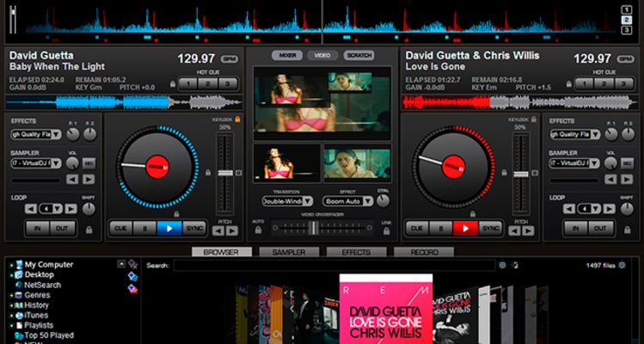
Task: Click the search input field
Action: [334, 266]
